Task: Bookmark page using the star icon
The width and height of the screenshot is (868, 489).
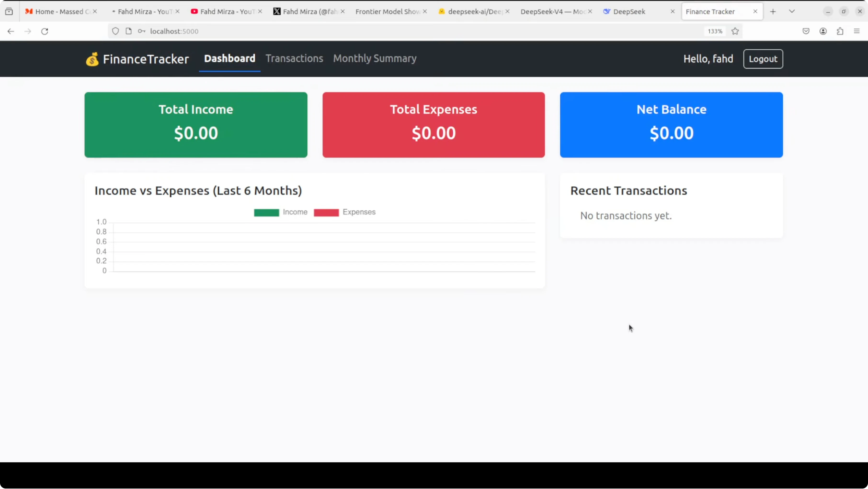Action: (735, 31)
